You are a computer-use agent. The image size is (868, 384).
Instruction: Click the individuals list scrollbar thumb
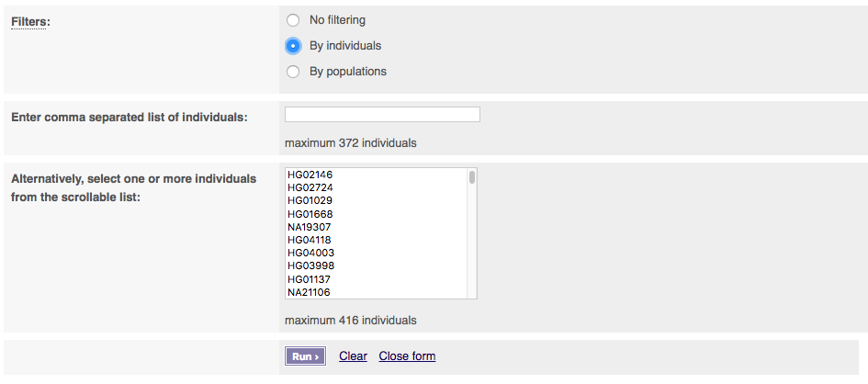[472, 177]
